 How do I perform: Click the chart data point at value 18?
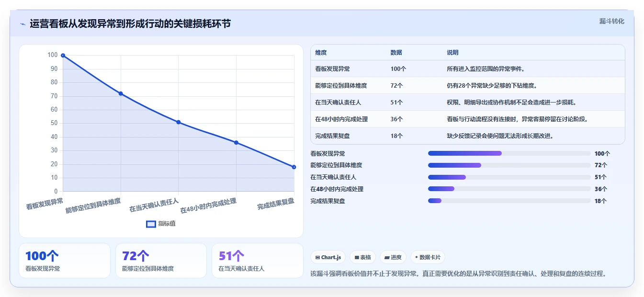click(294, 167)
